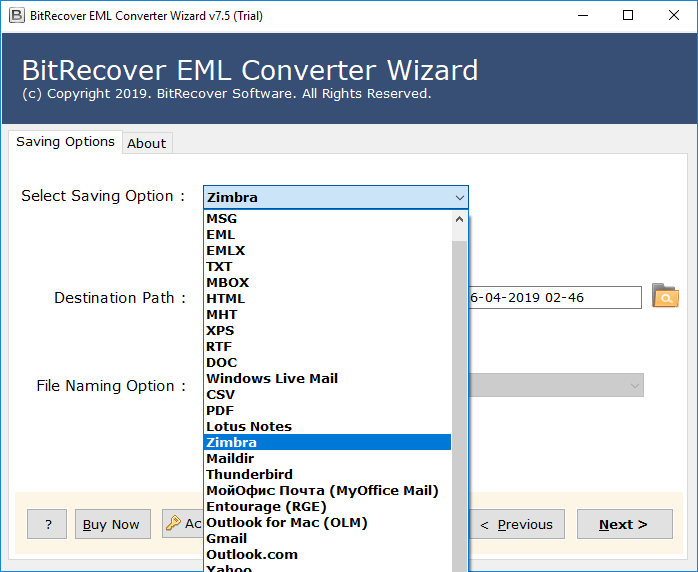Proceed with the Next button
This screenshot has height=572, width=698.
tap(625, 524)
